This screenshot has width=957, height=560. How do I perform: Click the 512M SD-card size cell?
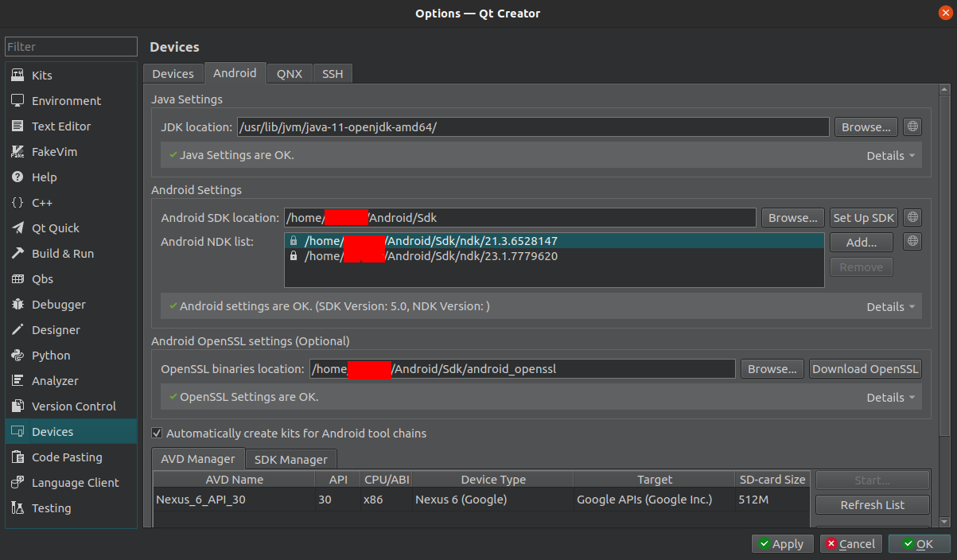[x=772, y=500]
